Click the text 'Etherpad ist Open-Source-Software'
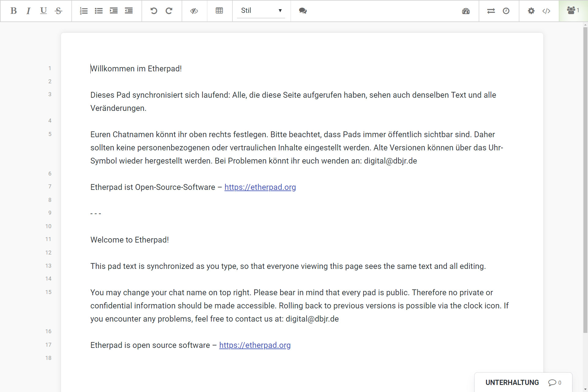Screen dimensions: 588x392 coord(153,187)
